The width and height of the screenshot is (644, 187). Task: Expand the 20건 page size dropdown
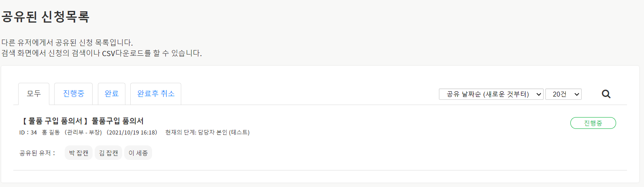(x=563, y=94)
